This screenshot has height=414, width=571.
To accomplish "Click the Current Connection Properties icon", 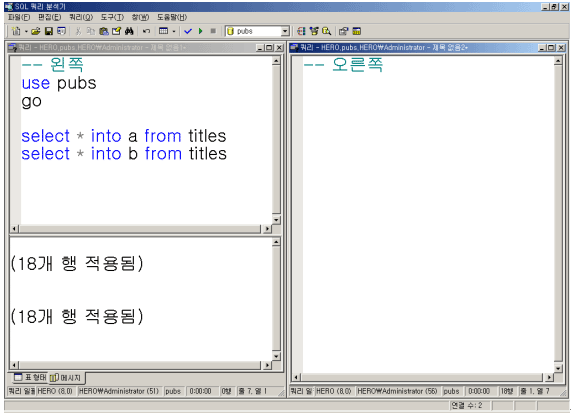I will pyautogui.click(x=343, y=31).
